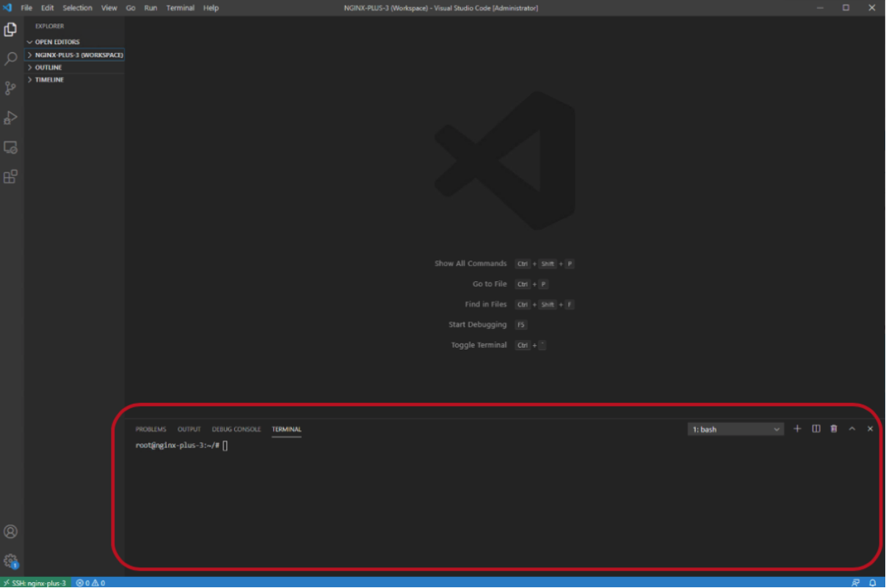Kill the terminal with trash icon
This screenshot has height=588, width=886.
[x=834, y=429]
